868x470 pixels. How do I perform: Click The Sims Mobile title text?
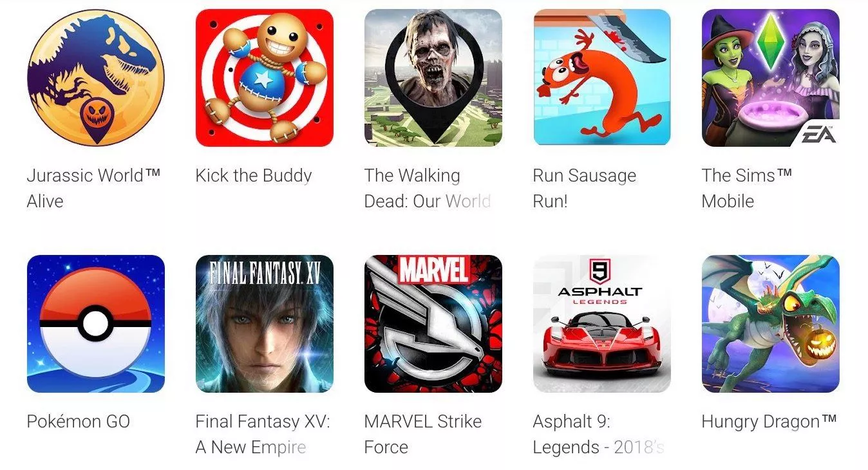pos(747,188)
